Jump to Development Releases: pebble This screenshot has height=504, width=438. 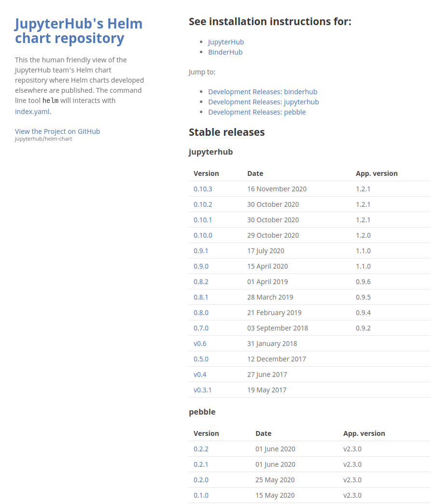257,112
